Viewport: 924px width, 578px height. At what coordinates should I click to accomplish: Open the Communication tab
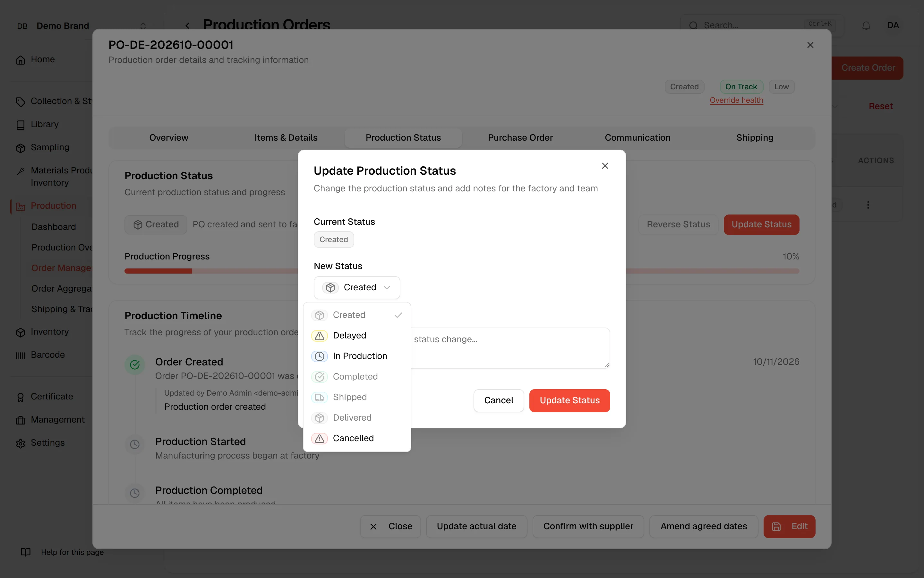tap(637, 138)
